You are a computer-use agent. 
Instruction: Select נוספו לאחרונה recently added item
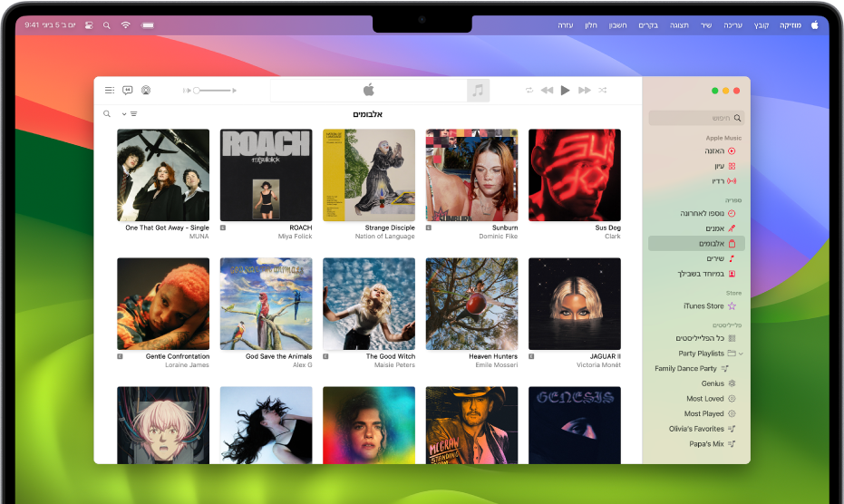coord(708,214)
